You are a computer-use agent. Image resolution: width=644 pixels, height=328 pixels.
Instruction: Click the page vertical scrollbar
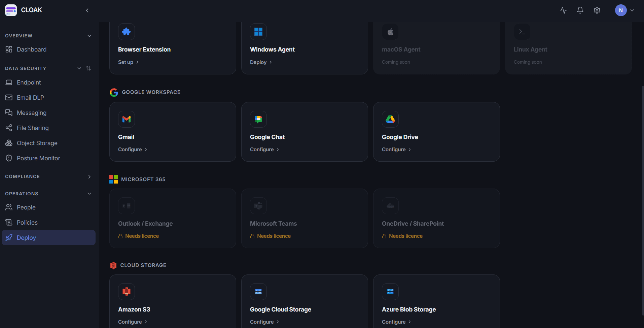pyautogui.click(x=643, y=200)
